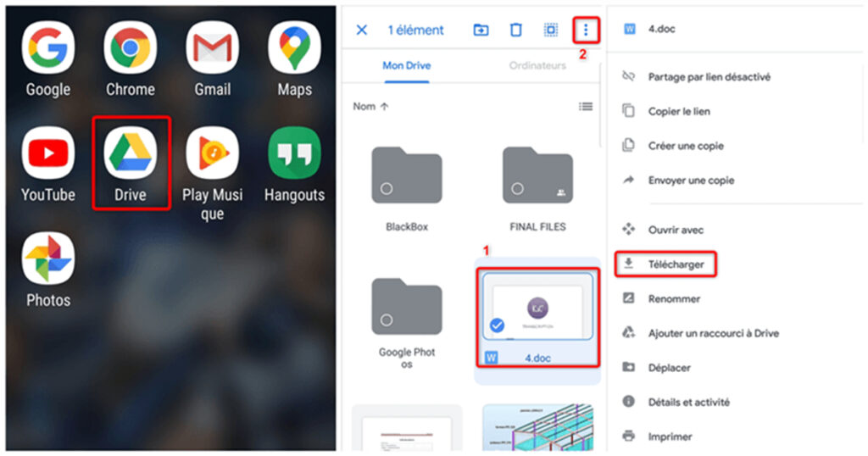Open the three-dot more options menu
This screenshot has height=456, width=868.
pos(586,30)
